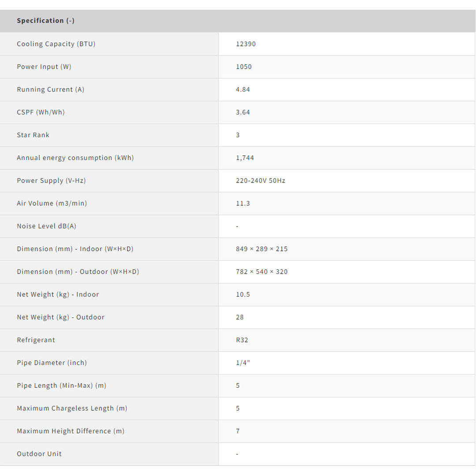476x476 pixels.
Task: Select the outdoor net weight value 28
Action: click(240, 317)
